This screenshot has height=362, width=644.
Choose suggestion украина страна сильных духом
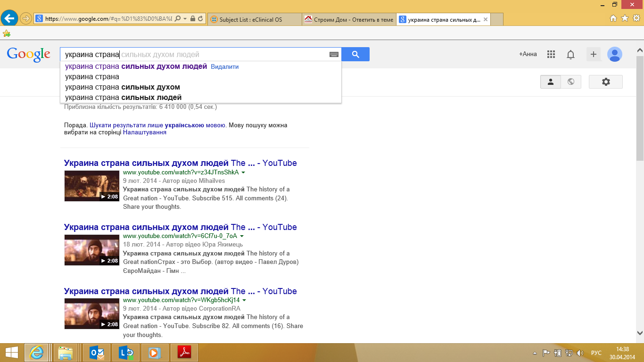[x=123, y=87]
